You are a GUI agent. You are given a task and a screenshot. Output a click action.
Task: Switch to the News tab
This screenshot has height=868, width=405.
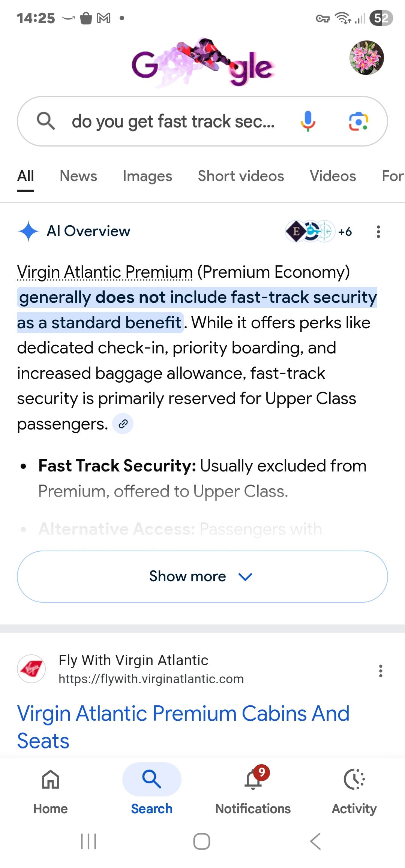click(78, 176)
